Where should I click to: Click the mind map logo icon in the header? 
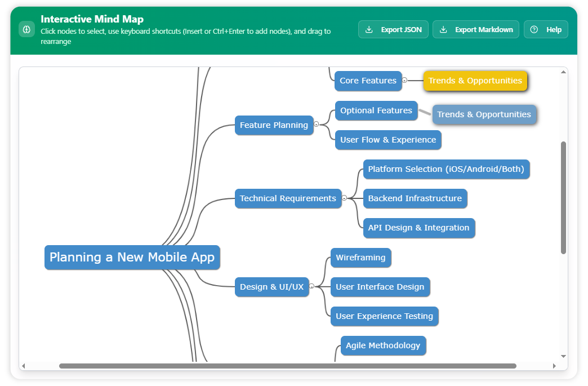[27, 29]
